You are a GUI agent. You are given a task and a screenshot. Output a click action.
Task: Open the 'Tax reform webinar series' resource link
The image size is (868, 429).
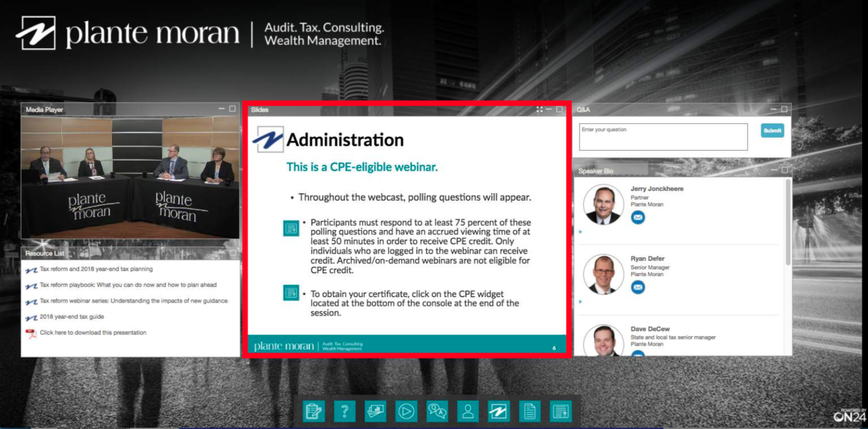coord(134,301)
